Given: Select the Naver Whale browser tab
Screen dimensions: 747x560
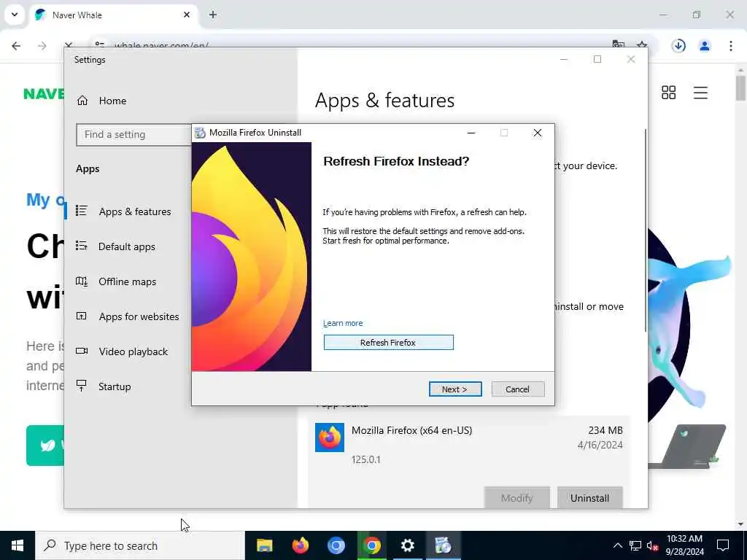Looking at the screenshot, I should click(115, 15).
